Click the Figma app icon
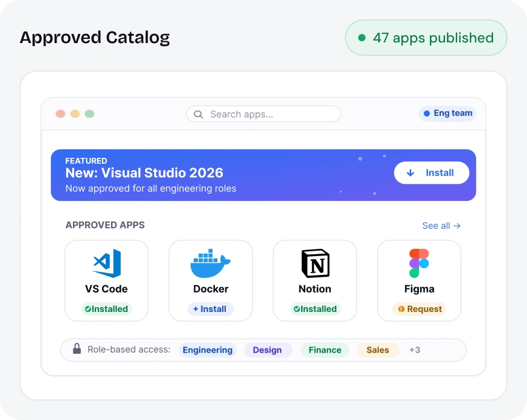 (x=419, y=263)
